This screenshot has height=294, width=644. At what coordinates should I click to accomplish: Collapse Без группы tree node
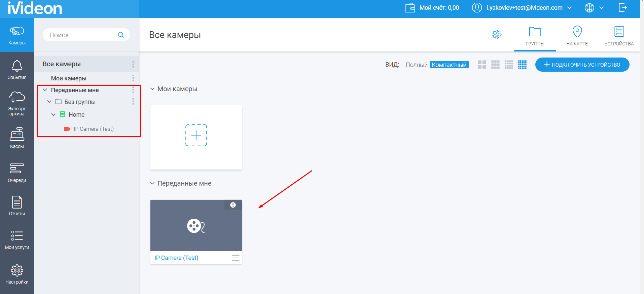tap(49, 102)
